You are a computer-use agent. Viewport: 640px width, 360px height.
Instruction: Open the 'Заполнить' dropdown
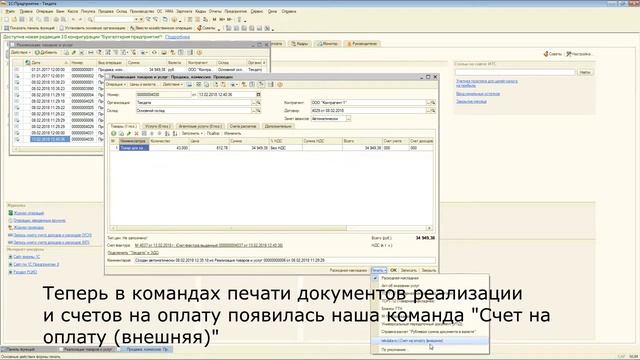(x=192, y=133)
